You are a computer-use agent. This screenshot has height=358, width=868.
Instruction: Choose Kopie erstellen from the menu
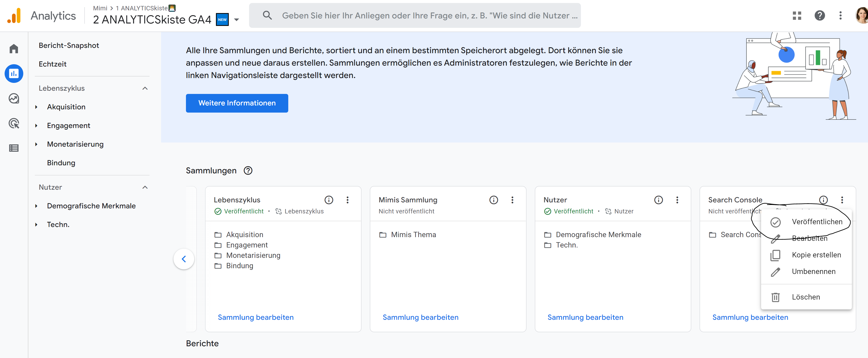click(x=816, y=255)
